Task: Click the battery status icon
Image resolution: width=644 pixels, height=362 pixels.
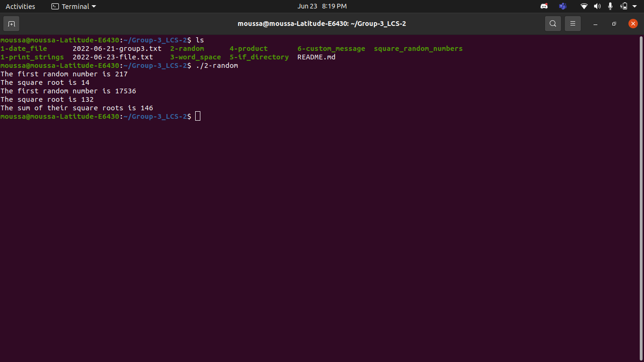Action: tap(623, 6)
